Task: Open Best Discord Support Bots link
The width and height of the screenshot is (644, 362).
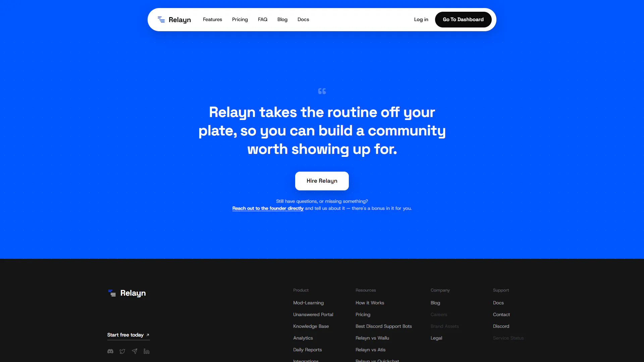Action: [383, 326]
